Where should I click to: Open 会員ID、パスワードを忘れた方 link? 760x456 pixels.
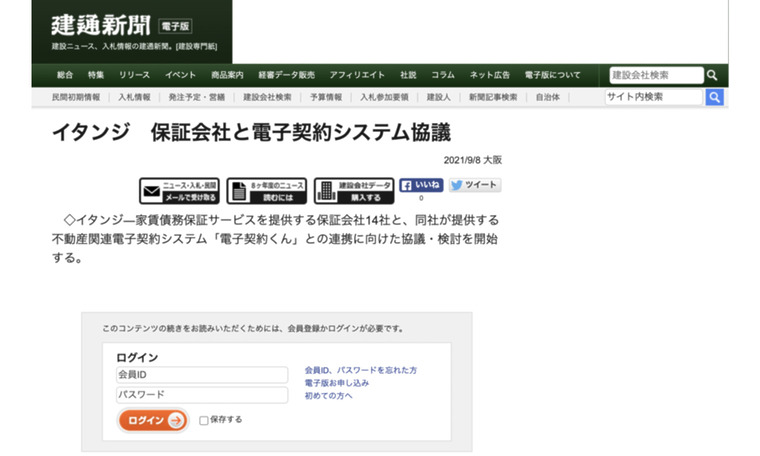point(360,370)
